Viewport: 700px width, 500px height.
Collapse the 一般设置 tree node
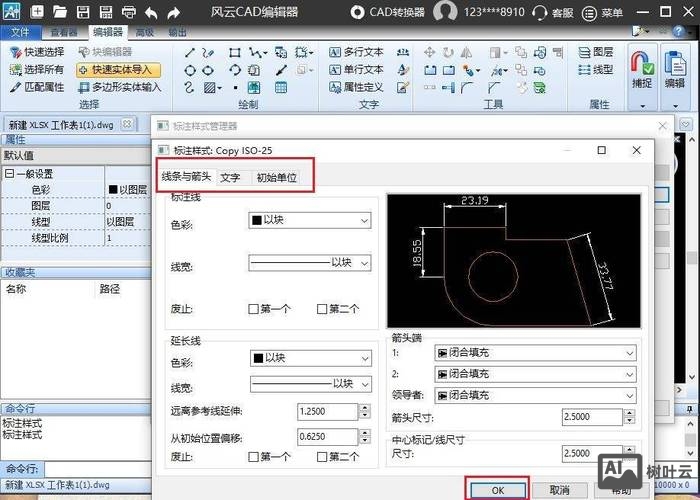[x=9, y=173]
